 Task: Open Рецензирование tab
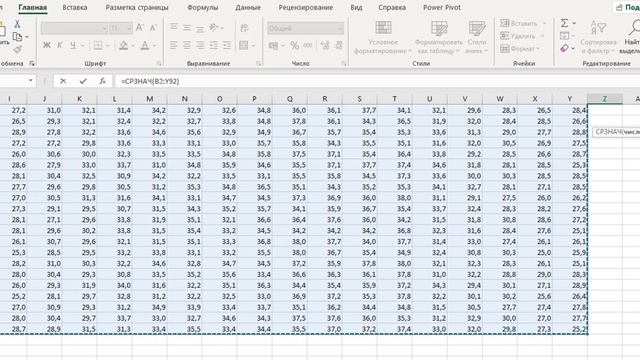(305, 7)
